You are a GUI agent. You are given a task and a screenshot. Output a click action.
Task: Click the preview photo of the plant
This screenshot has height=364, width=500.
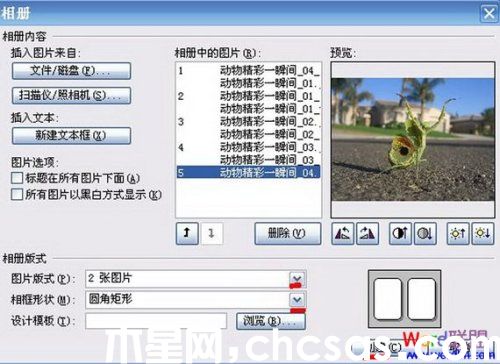point(413,139)
